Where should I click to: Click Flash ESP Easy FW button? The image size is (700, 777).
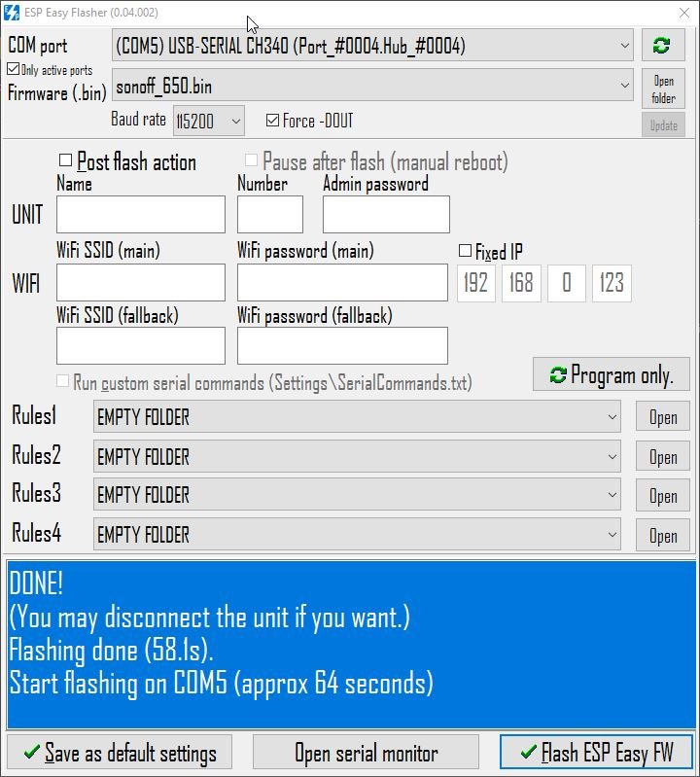[x=595, y=753]
